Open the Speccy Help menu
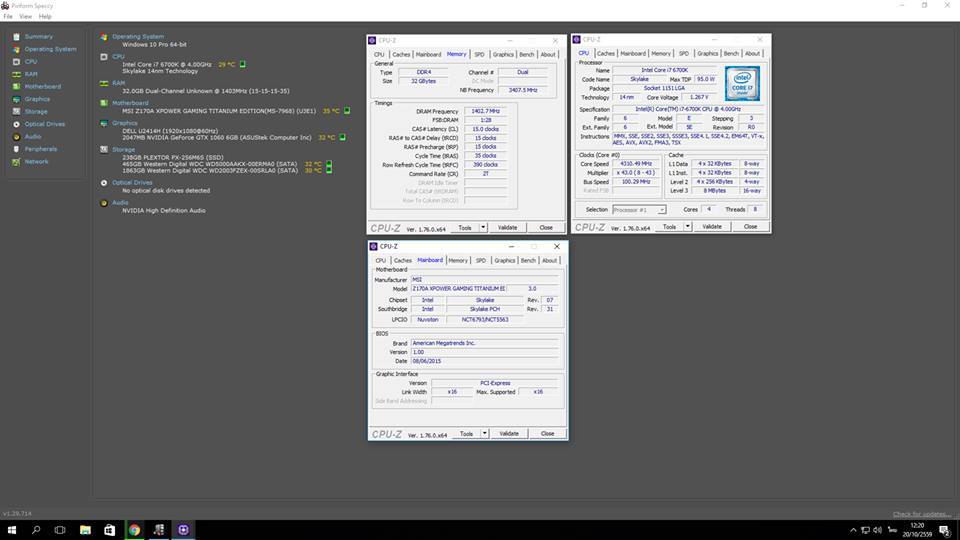This screenshot has width=960, height=540. [45, 17]
